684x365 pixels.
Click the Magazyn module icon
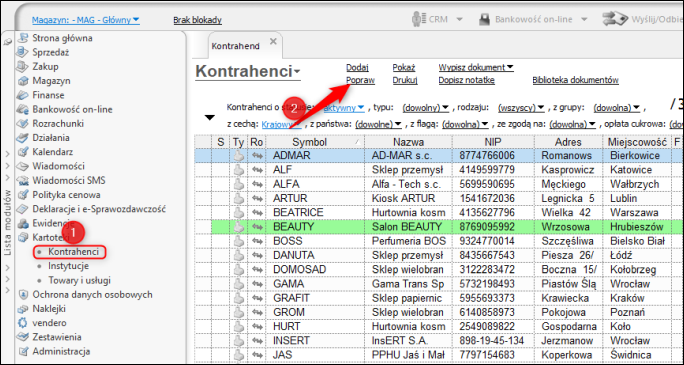click(22, 81)
